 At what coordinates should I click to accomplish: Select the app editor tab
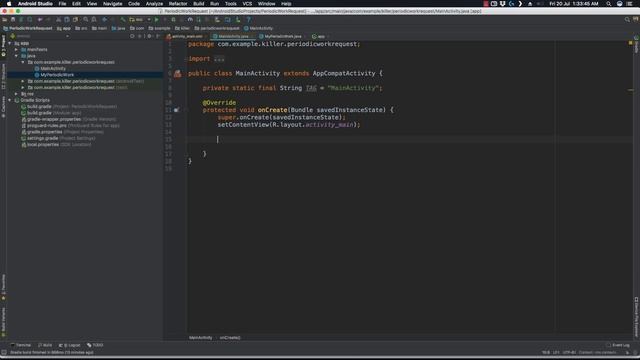point(321,36)
